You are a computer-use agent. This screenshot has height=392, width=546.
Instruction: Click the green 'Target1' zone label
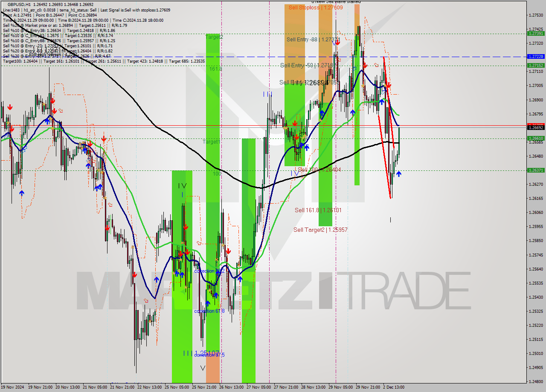pyautogui.click(x=211, y=141)
